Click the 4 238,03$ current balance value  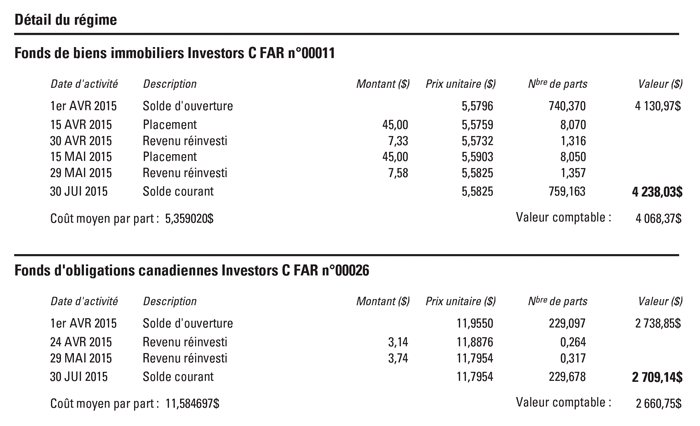pos(657,191)
